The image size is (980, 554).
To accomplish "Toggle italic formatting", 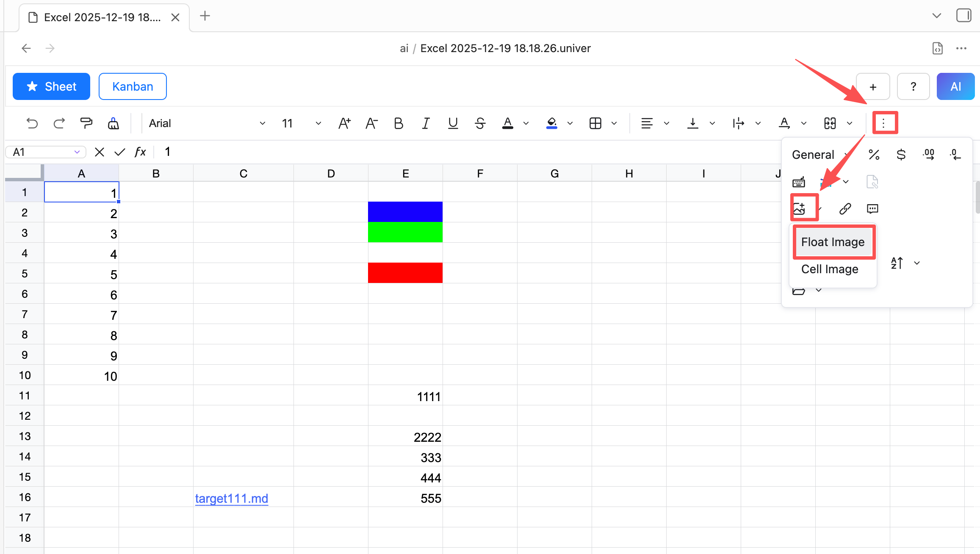I will pyautogui.click(x=426, y=123).
